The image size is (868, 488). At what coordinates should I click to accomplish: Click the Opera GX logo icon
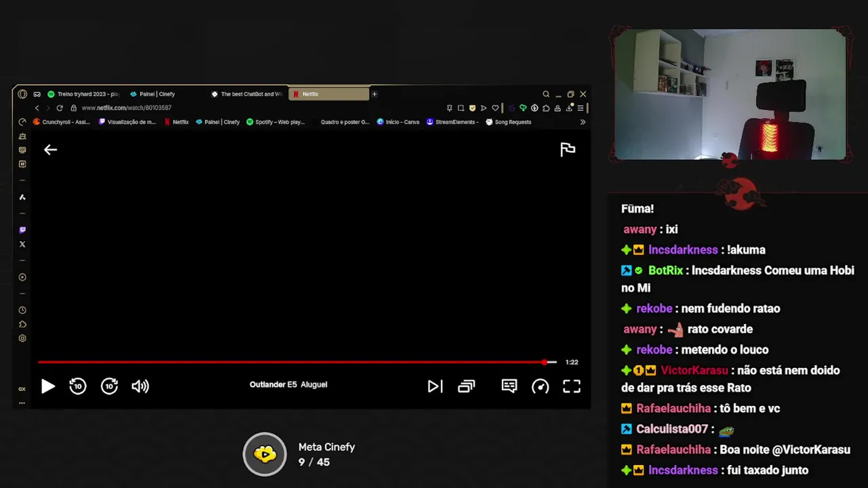pyautogui.click(x=22, y=94)
